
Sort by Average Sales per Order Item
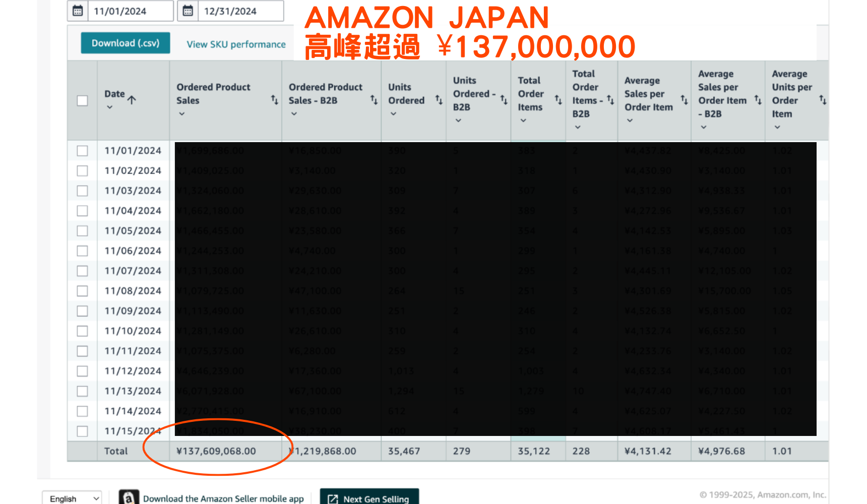point(684,100)
